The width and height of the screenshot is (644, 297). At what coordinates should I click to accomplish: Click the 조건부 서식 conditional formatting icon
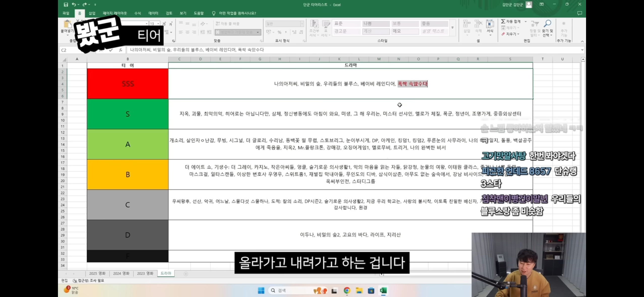pyautogui.click(x=314, y=24)
